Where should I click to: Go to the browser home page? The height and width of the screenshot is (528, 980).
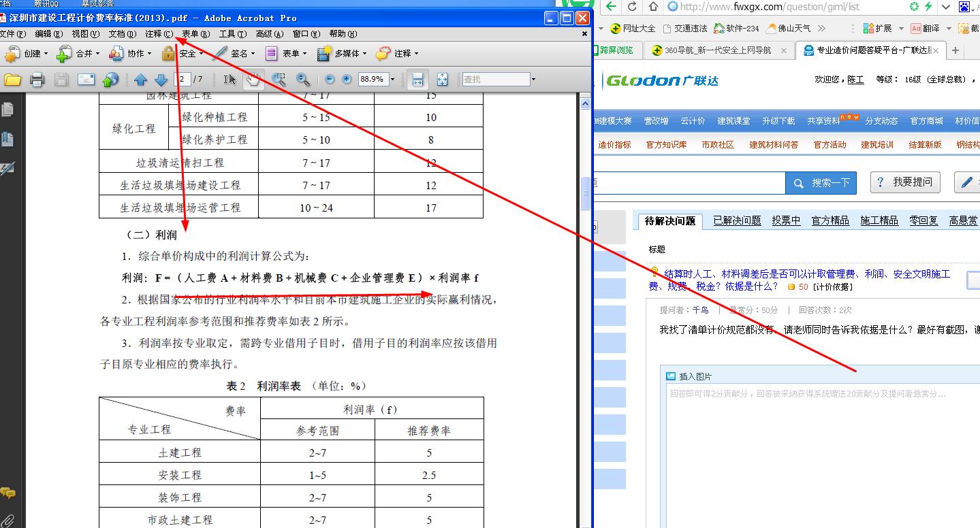[654, 7]
